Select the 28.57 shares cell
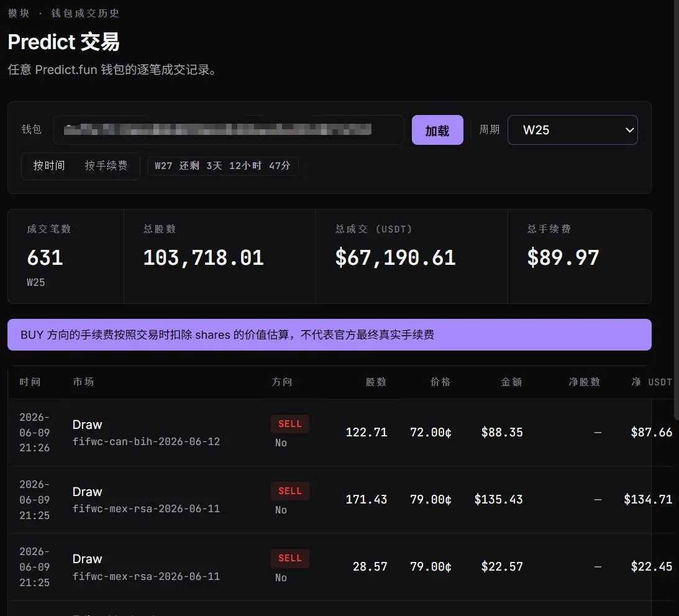The height and width of the screenshot is (616, 679). coord(370,567)
